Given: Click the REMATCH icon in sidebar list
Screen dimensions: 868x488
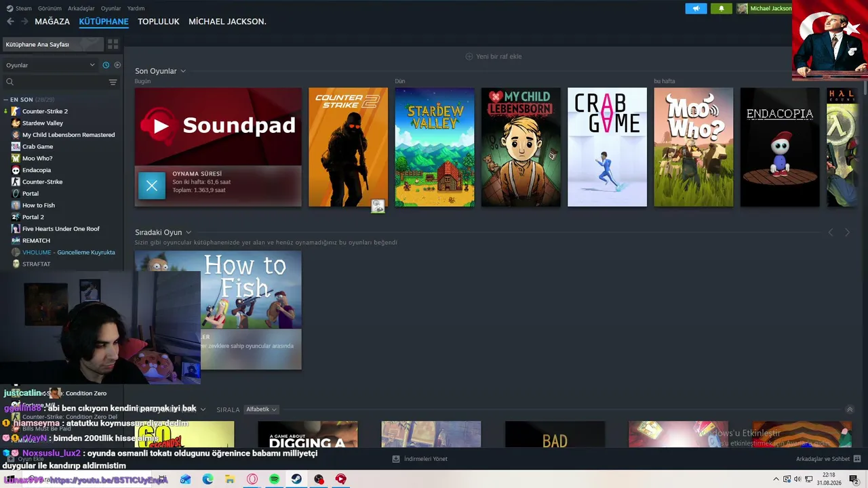Looking at the screenshot, I should [x=16, y=241].
